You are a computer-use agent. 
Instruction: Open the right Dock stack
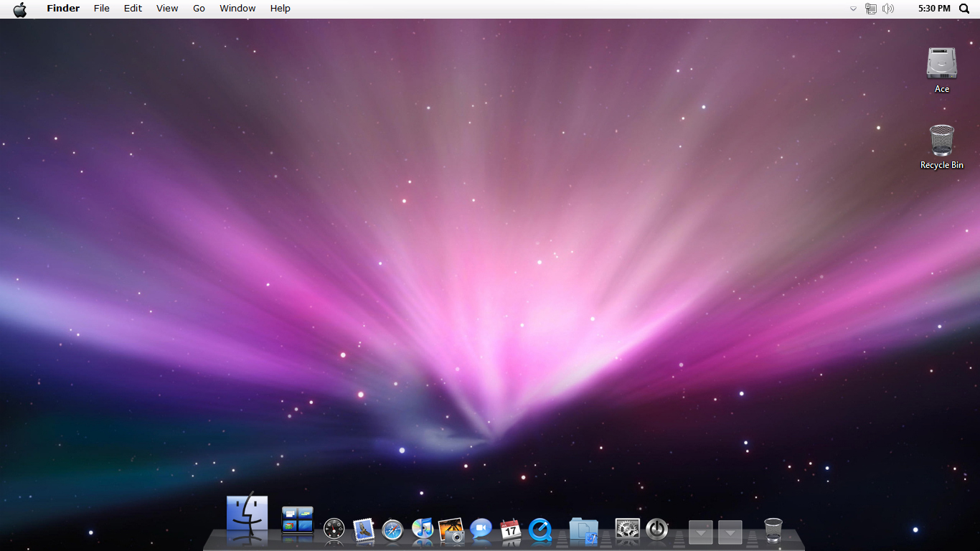pos(730,532)
